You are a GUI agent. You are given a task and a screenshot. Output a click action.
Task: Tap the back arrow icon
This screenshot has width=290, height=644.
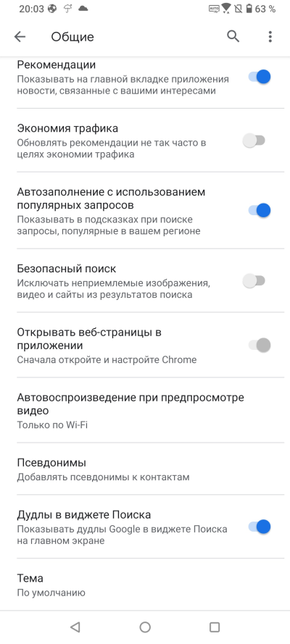click(20, 36)
